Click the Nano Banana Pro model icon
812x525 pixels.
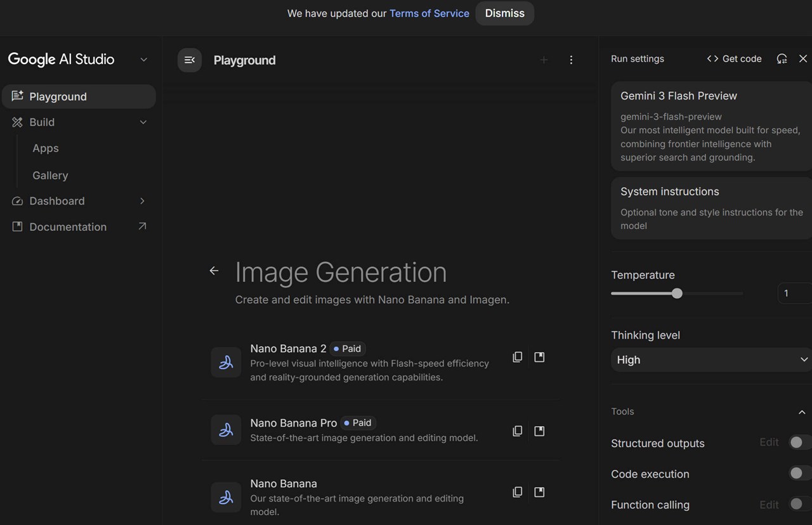(226, 430)
